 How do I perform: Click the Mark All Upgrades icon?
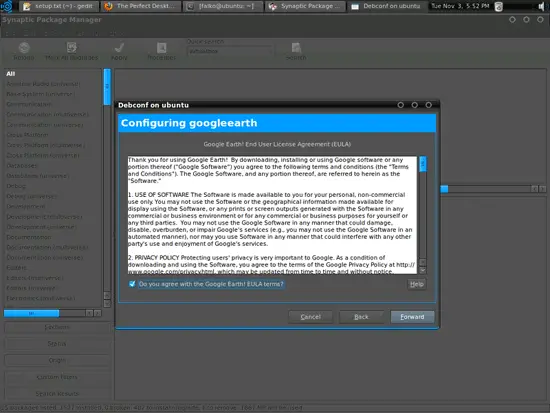coord(72,47)
